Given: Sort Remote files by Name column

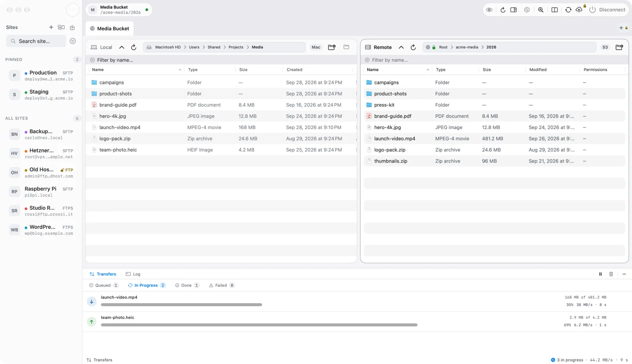Looking at the screenshot, I should pos(398,70).
